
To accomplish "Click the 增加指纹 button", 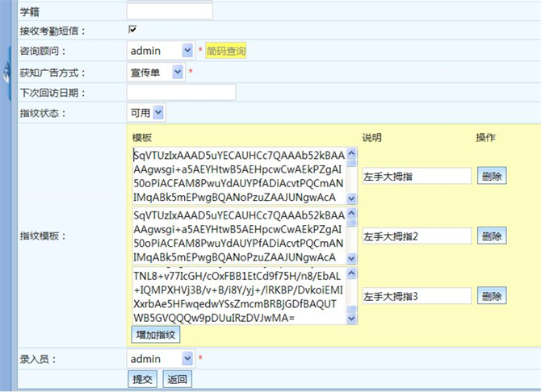I will [155, 334].
